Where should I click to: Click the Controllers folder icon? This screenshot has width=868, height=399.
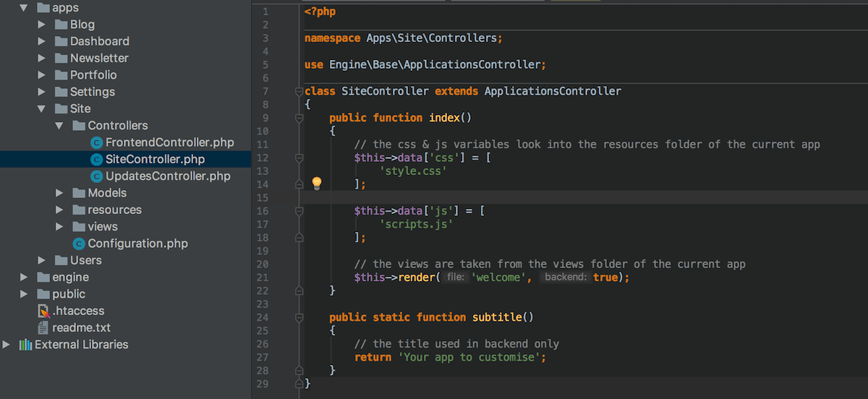click(x=78, y=126)
